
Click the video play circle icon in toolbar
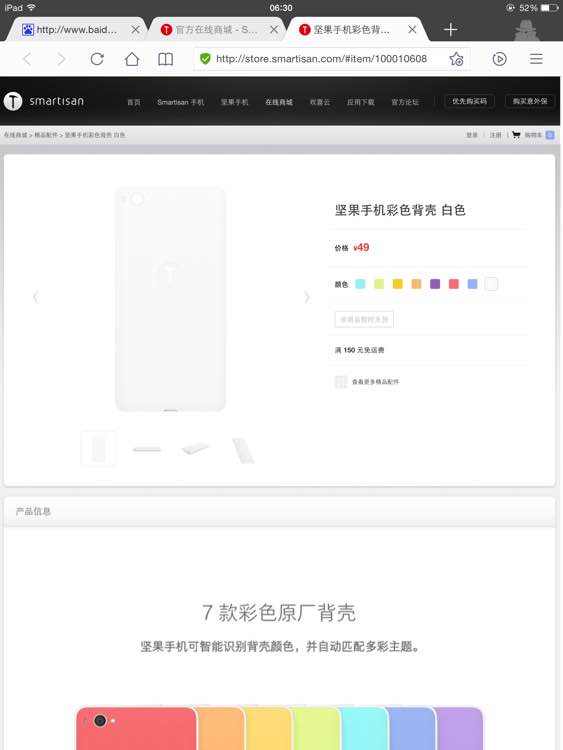click(499, 59)
